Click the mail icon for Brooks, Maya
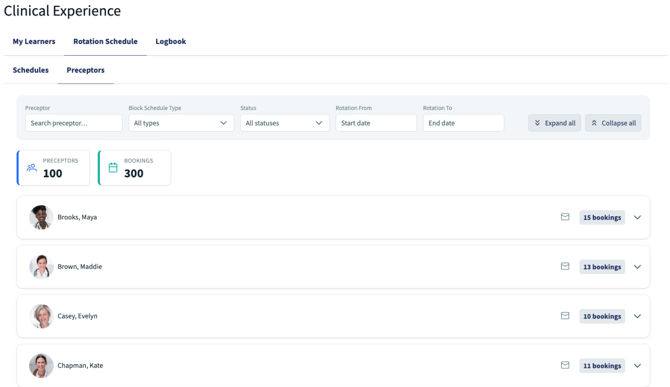Screen dimensions: 670x387 (x=565, y=217)
